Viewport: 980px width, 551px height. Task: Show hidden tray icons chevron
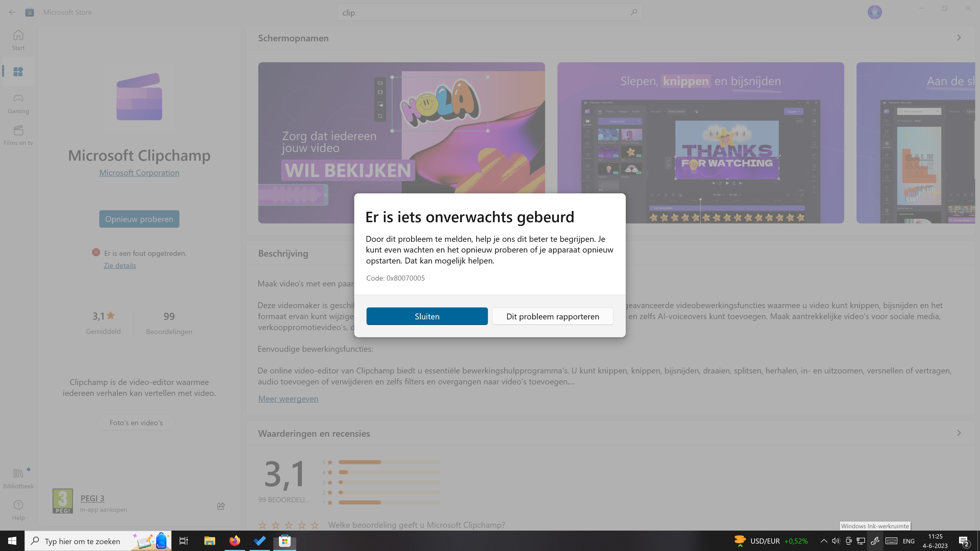[x=824, y=541]
